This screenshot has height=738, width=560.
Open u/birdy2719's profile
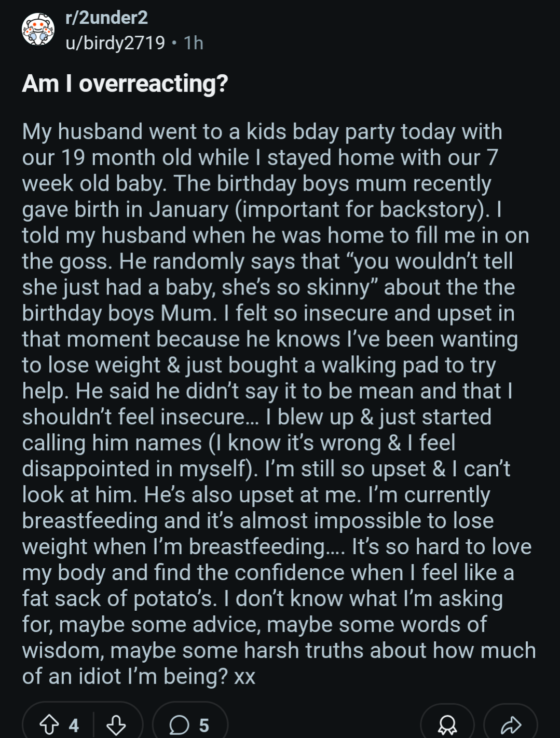click(x=115, y=43)
